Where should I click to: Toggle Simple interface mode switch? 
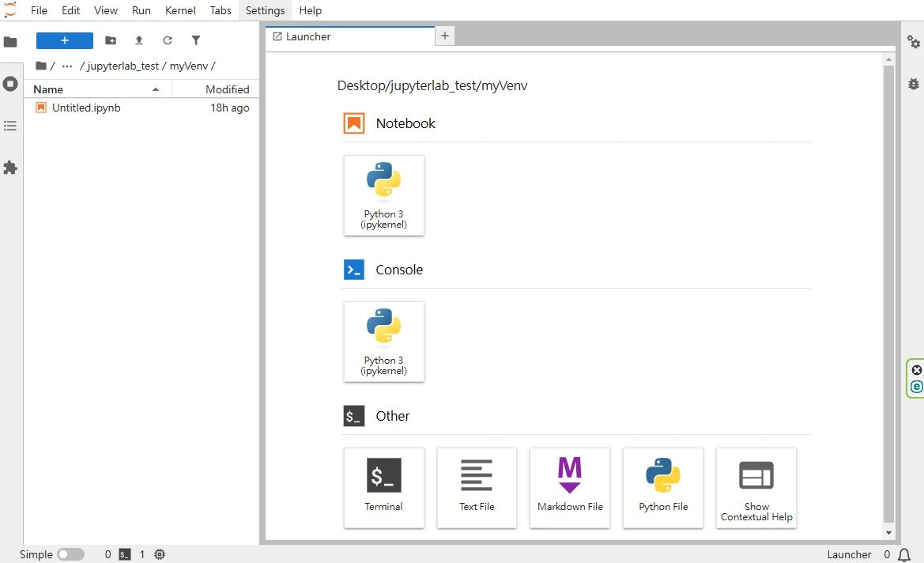pos(70,554)
